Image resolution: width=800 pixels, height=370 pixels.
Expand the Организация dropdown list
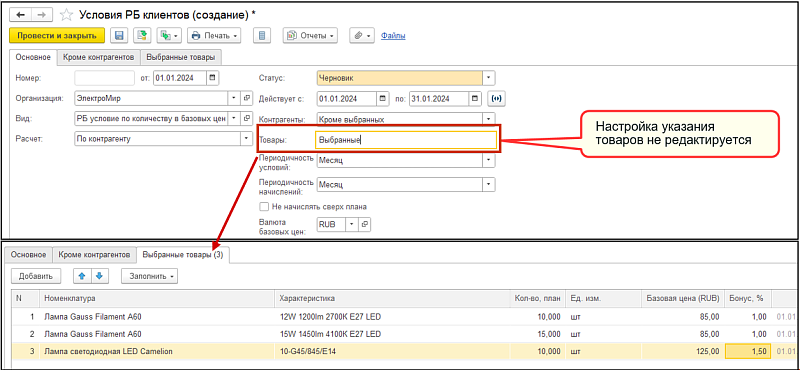tap(234, 98)
